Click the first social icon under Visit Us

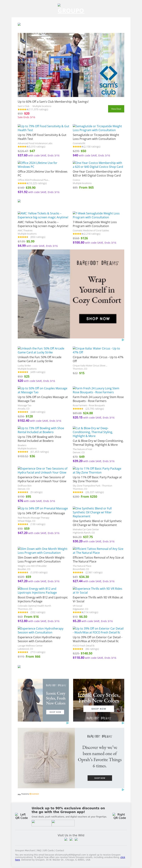click(x=66, y=839)
